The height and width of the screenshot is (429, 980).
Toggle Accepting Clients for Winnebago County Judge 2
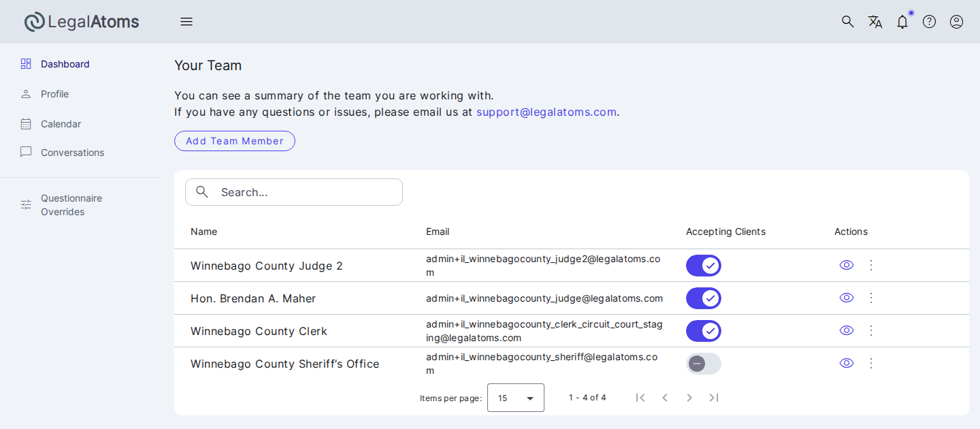click(704, 266)
